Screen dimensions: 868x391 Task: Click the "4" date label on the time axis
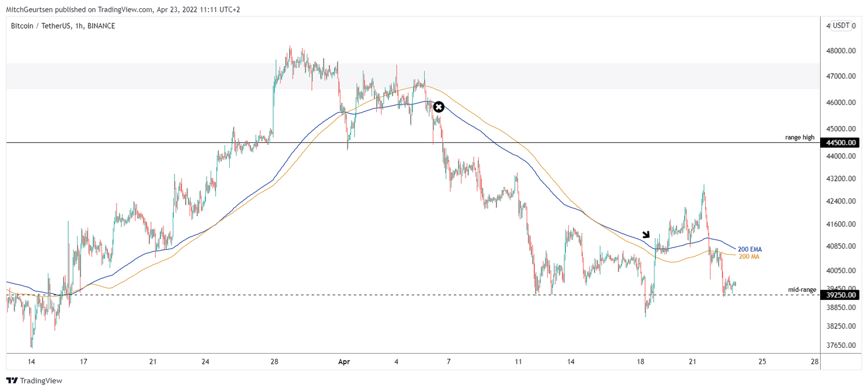pos(396,362)
